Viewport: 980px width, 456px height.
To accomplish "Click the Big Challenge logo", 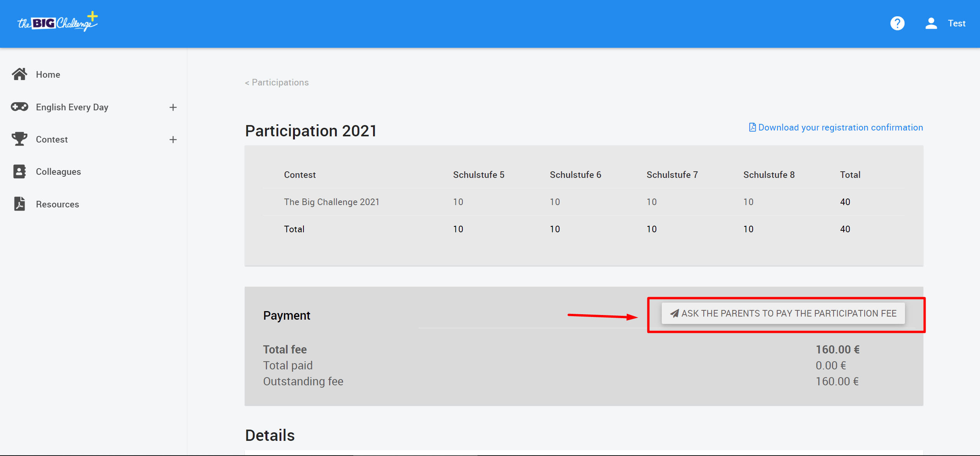I will pos(58,23).
